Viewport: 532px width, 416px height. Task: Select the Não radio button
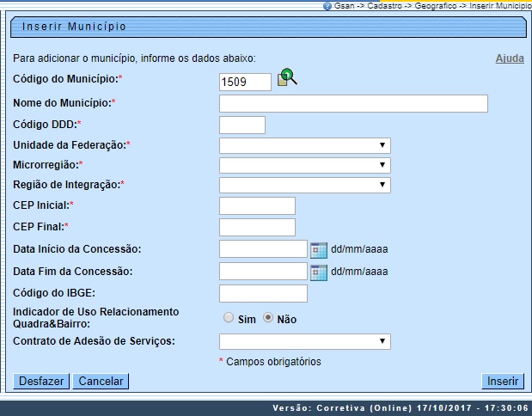[x=268, y=318]
